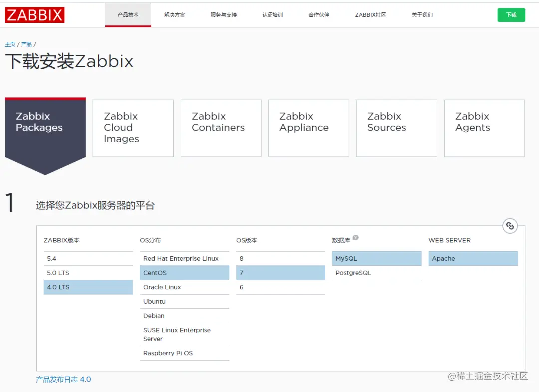The width and height of the screenshot is (539, 392).
Task: Select Debian distribution
Action: pyautogui.click(x=184, y=316)
